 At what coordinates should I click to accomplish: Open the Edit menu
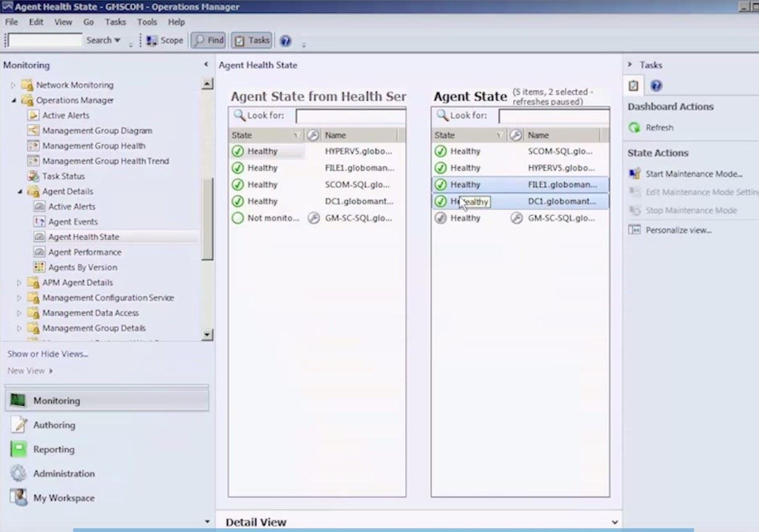pyautogui.click(x=36, y=22)
